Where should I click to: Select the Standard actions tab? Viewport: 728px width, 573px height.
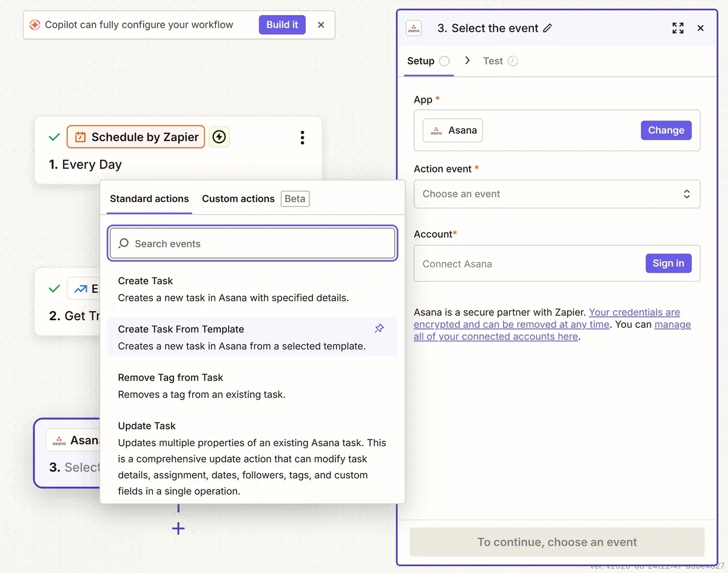click(149, 198)
